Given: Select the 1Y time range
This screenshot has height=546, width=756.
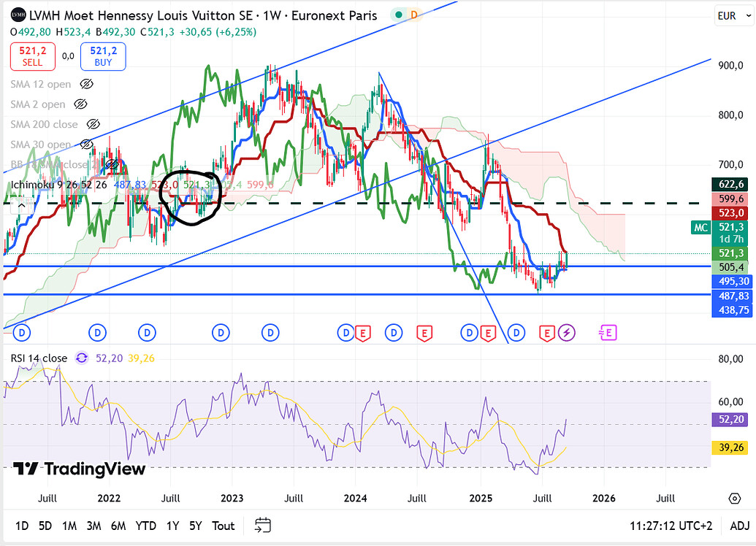Looking at the screenshot, I should [x=172, y=526].
